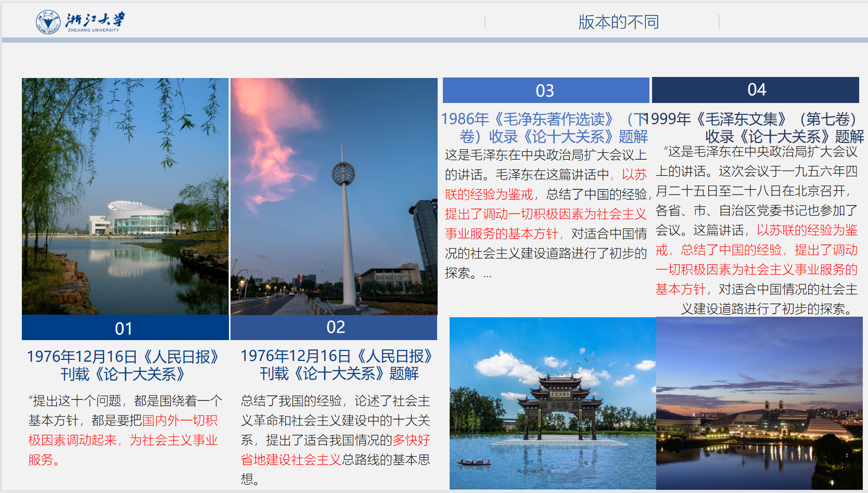
Task: Click the red text 国内外一切积
Action: tap(180, 420)
